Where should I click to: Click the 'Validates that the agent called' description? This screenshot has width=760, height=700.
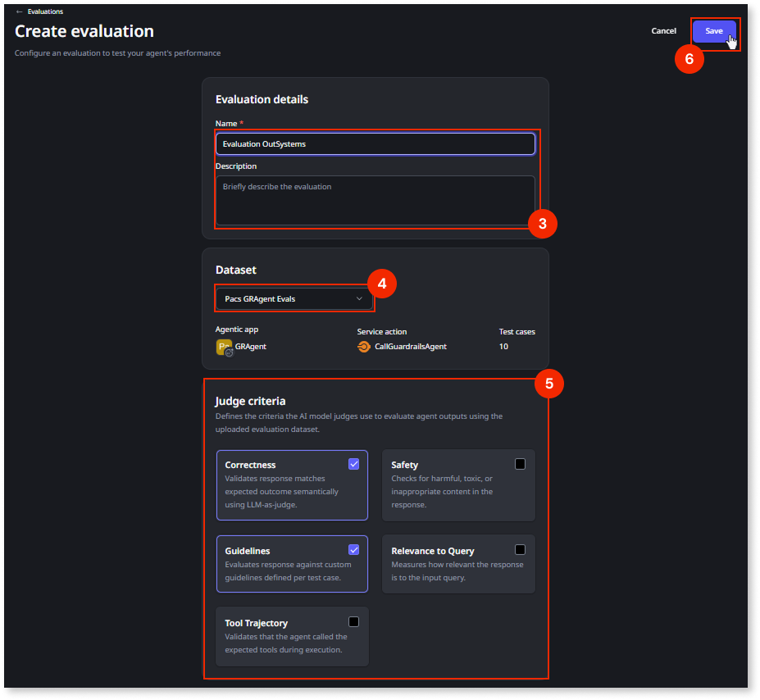coord(286,643)
